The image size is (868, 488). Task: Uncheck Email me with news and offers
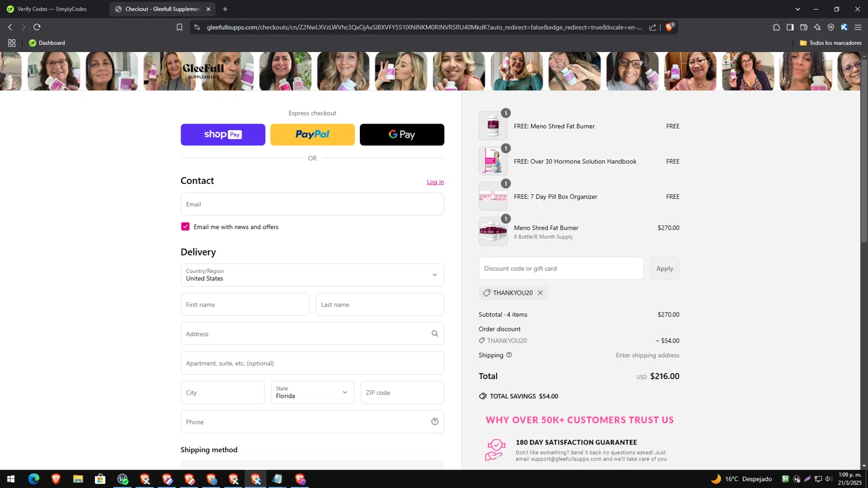point(185,227)
